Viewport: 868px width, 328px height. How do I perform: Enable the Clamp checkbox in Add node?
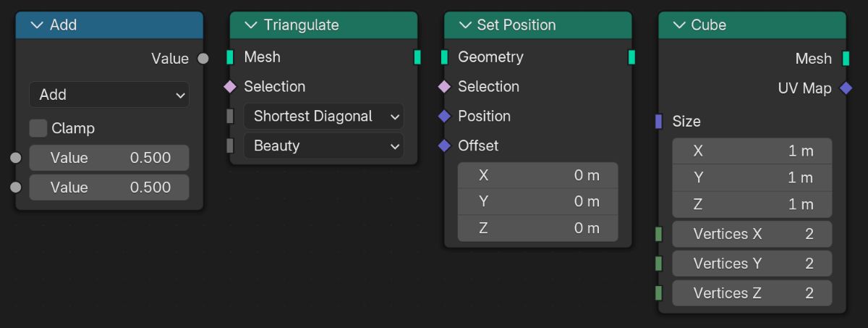click(x=38, y=129)
